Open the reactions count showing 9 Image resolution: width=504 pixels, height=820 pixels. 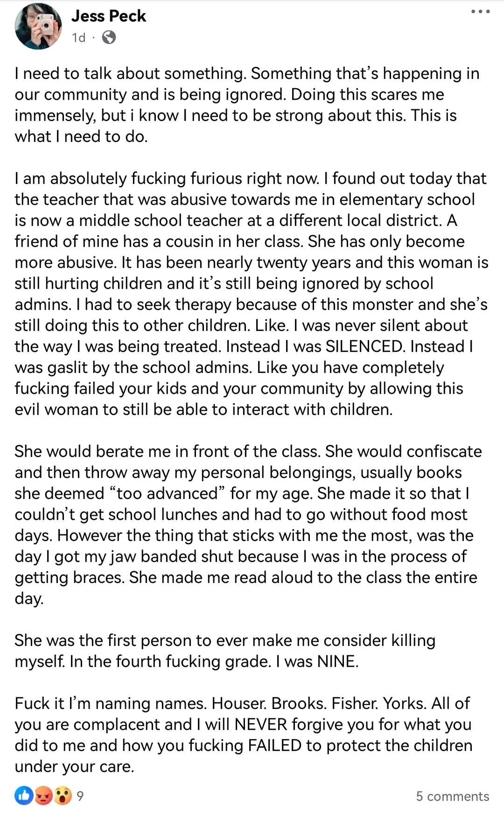pos(80,796)
